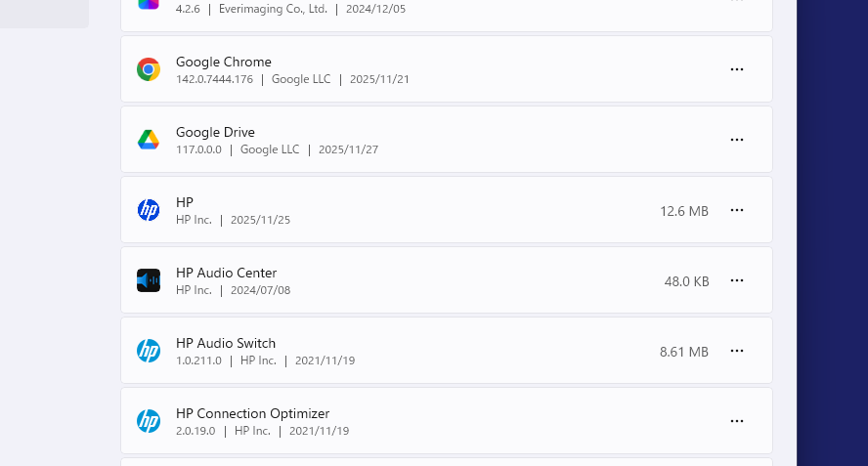Click the Google Drive triangle icon
Image resolution: width=868 pixels, height=466 pixels.
coord(149,140)
